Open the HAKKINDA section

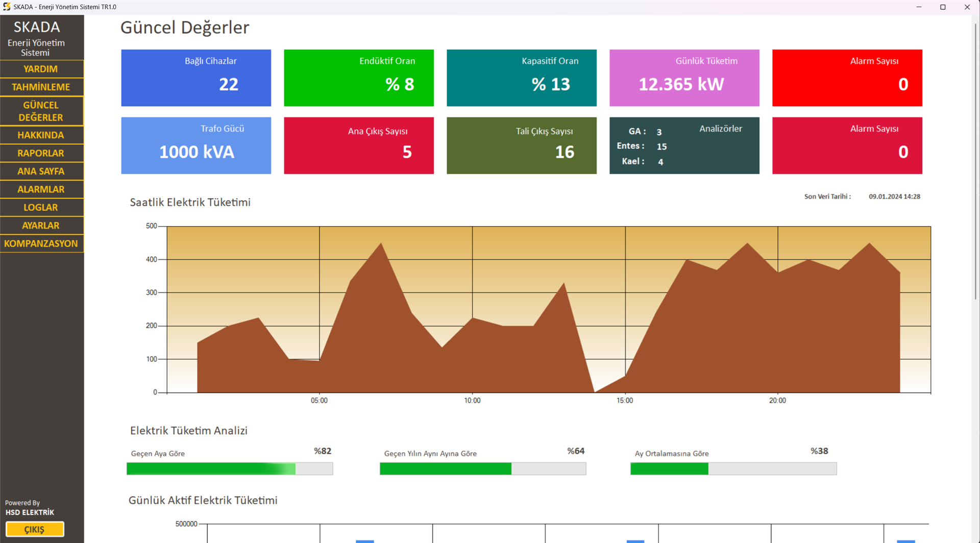[x=41, y=135]
